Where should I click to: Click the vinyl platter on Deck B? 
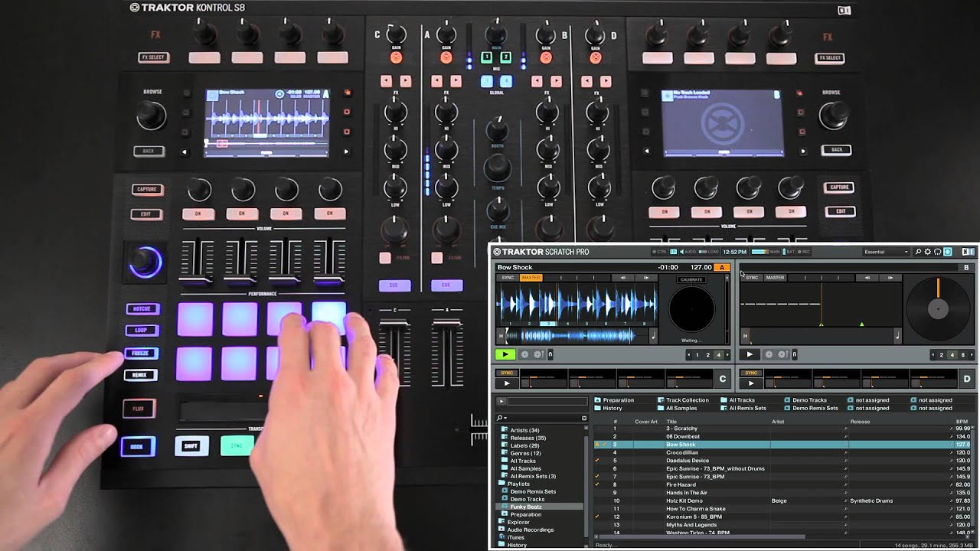938,308
